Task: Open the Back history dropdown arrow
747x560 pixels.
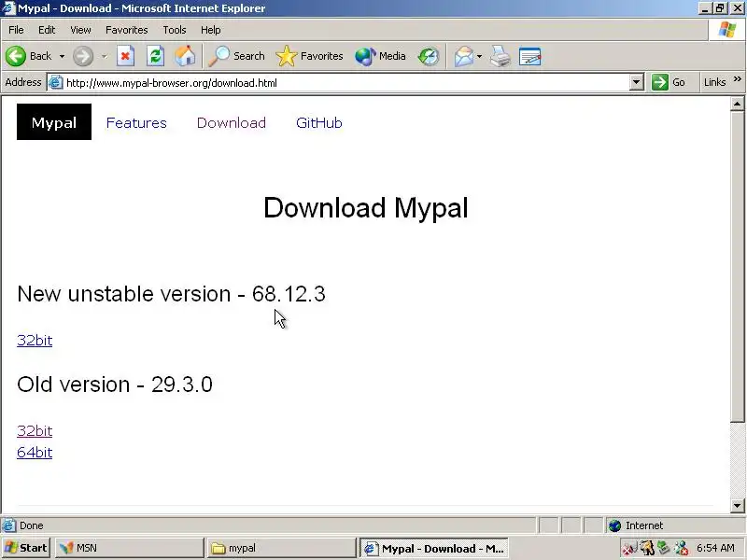Action: point(62,56)
